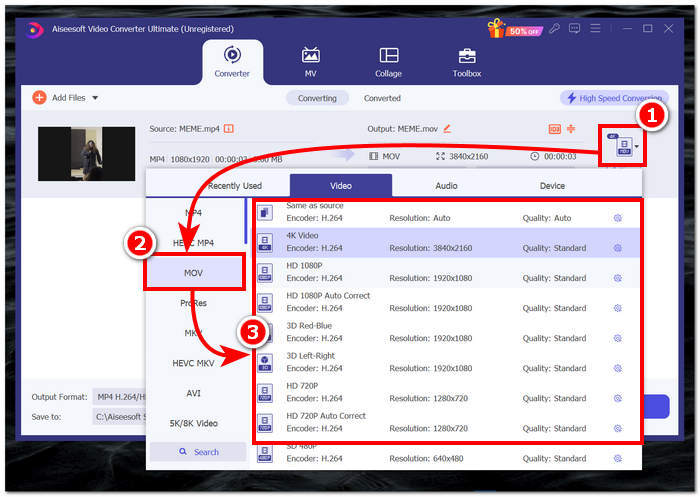Select the Video format tab
This screenshot has width=700, height=497.
(x=341, y=186)
